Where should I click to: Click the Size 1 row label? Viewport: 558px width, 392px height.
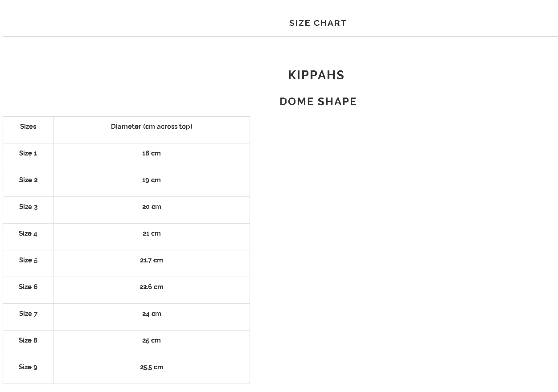28,153
